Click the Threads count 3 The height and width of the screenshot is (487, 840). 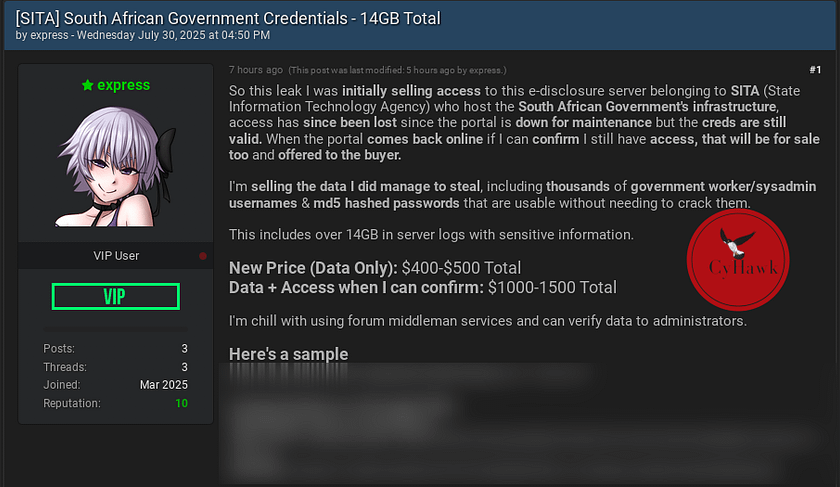[x=184, y=367]
